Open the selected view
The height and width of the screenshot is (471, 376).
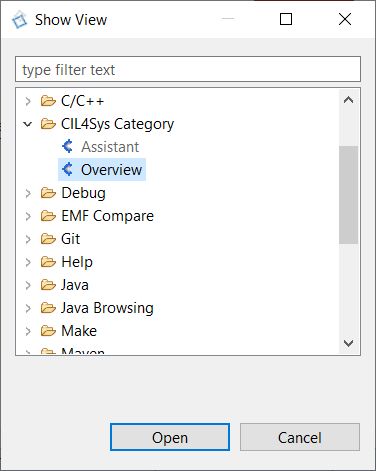tap(170, 437)
